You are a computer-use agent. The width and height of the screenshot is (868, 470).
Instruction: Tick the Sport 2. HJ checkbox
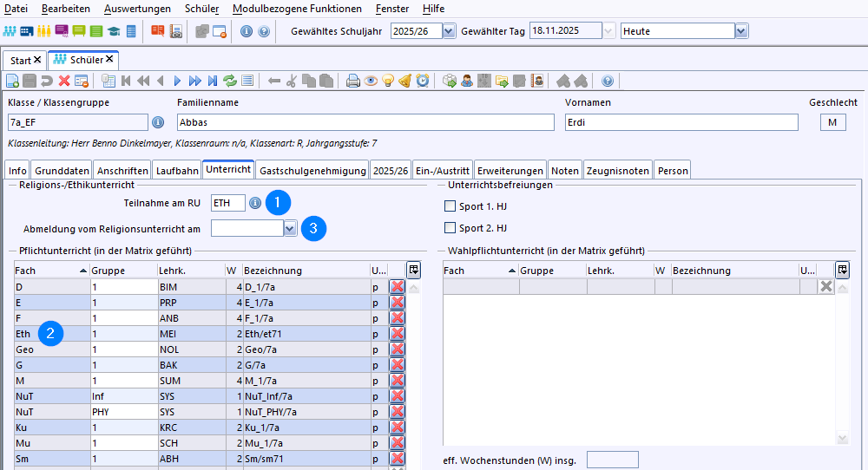(x=450, y=228)
